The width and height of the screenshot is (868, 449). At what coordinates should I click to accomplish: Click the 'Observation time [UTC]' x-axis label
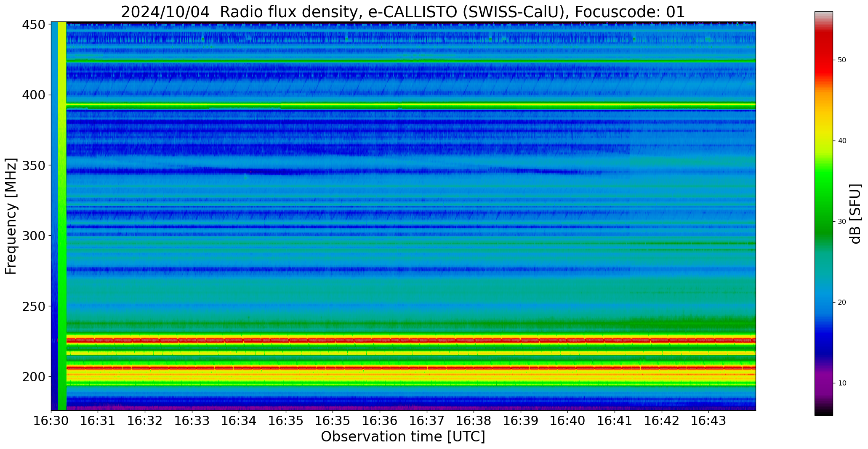(403, 437)
